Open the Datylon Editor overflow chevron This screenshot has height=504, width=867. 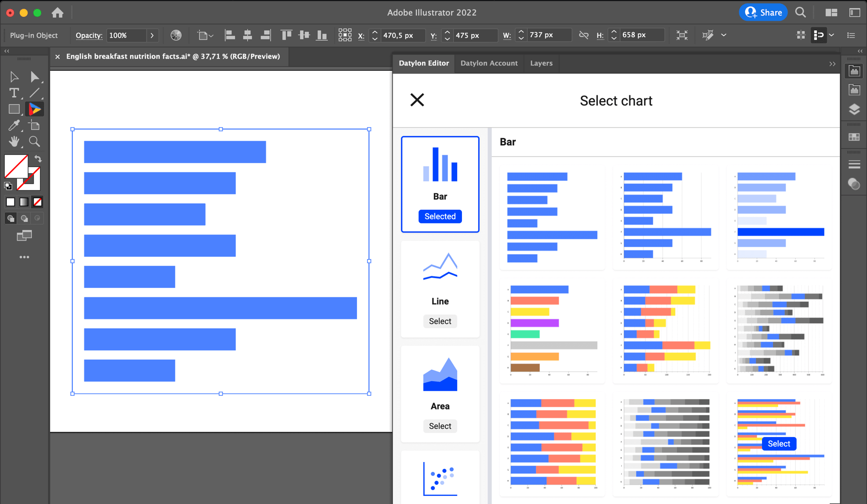click(x=832, y=63)
